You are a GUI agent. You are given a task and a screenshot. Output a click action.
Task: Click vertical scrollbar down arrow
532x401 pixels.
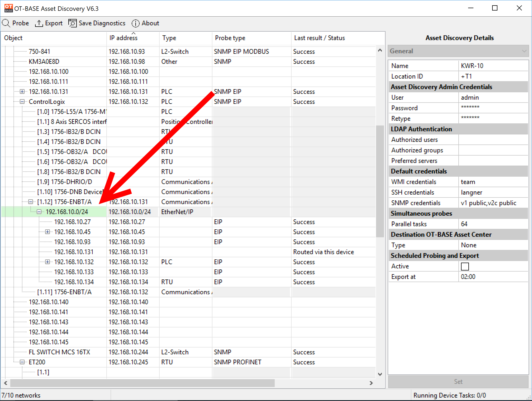[x=380, y=374]
